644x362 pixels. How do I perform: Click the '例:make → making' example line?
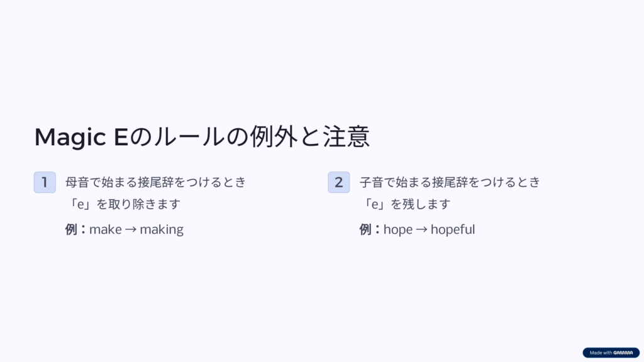tap(125, 230)
